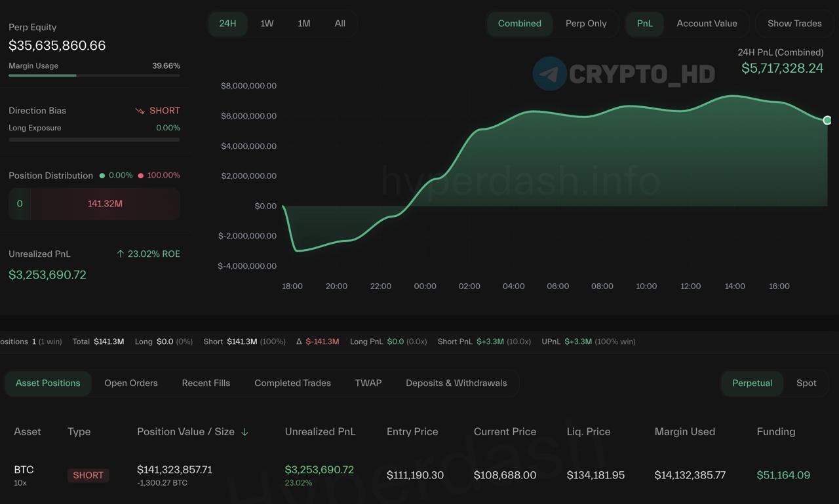Viewport: 839px width, 504px height.
Task: Click the red dot in Position Distribution
Action: click(141, 176)
